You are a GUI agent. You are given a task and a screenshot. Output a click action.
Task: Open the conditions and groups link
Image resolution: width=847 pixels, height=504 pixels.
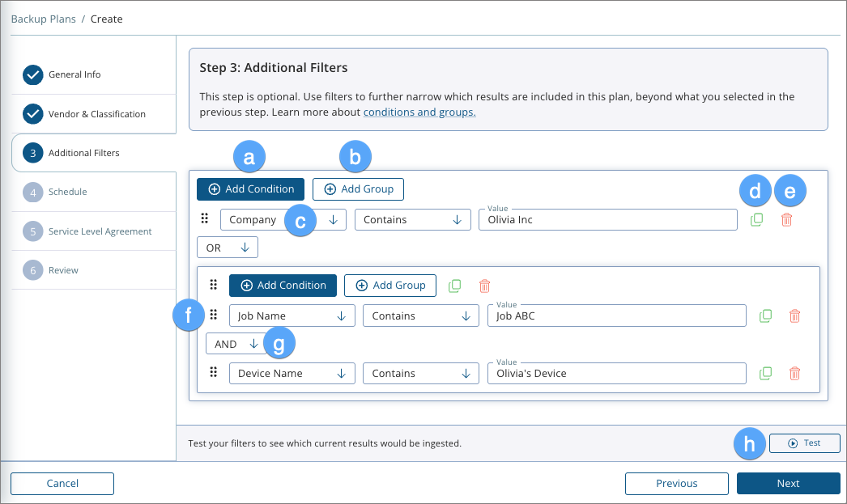[419, 112]
